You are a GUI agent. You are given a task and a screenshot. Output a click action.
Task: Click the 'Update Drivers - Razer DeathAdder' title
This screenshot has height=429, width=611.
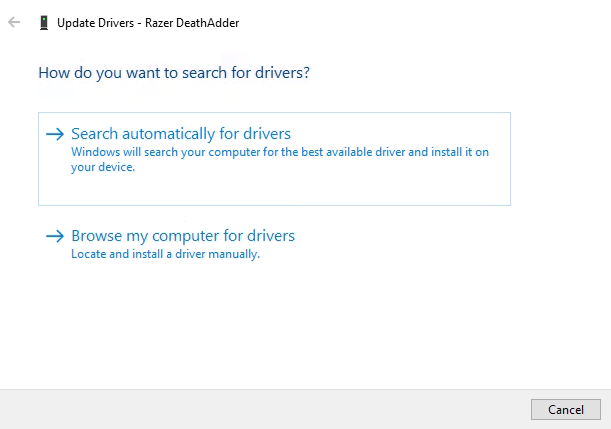[x=148, y=23]
